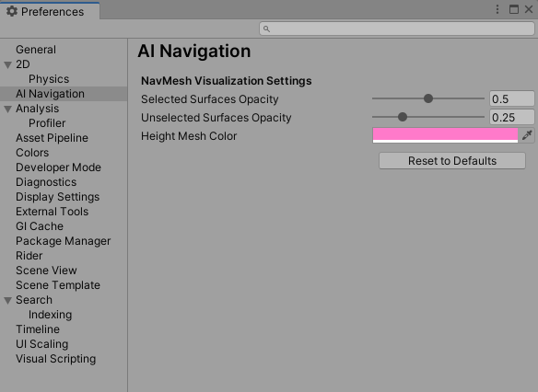Open the window's three-dot options menu
The image size is (538, 392).
pyautogui.click(x=497, y=9)
